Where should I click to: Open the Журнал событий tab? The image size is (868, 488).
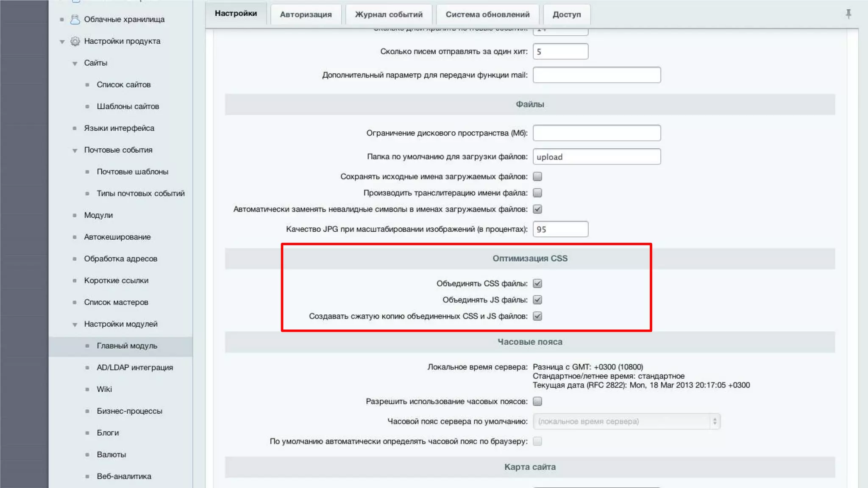(389, 14)
